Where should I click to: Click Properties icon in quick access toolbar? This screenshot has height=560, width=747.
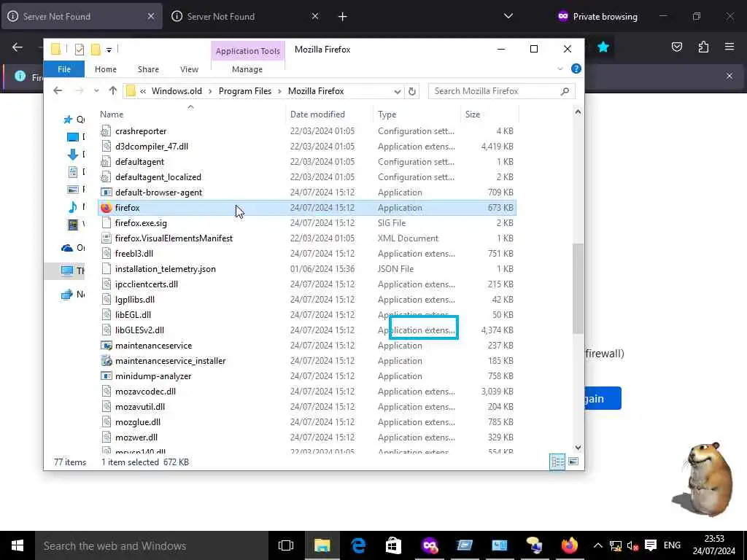(80, 49)
